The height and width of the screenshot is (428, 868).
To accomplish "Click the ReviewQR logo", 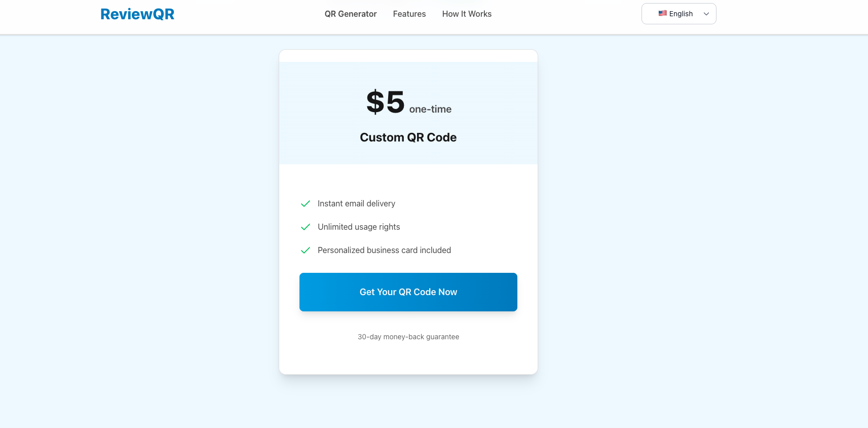I will [x=137, y=14].
